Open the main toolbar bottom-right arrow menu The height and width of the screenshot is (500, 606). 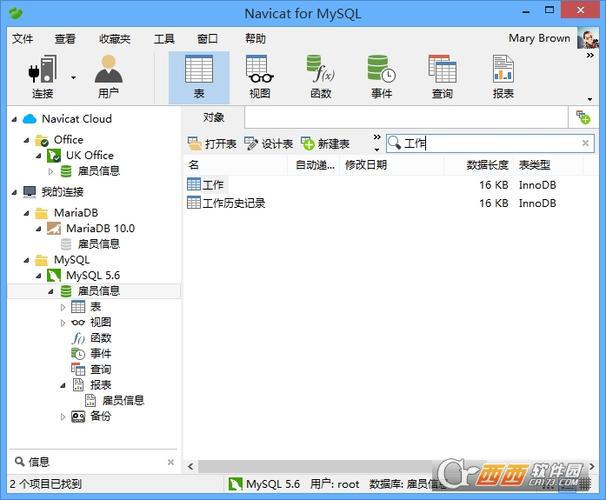(x=590, y=99)
